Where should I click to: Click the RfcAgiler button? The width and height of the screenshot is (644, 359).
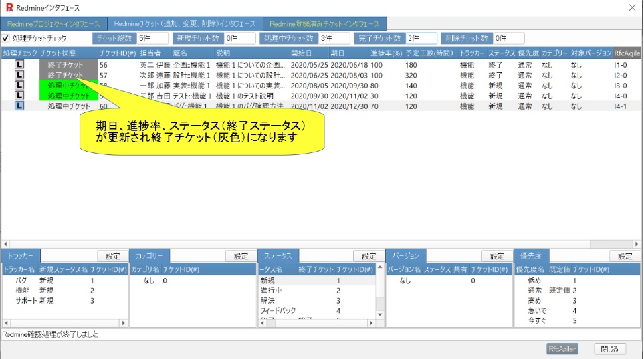pyautogui.click(x=562, y=349)
